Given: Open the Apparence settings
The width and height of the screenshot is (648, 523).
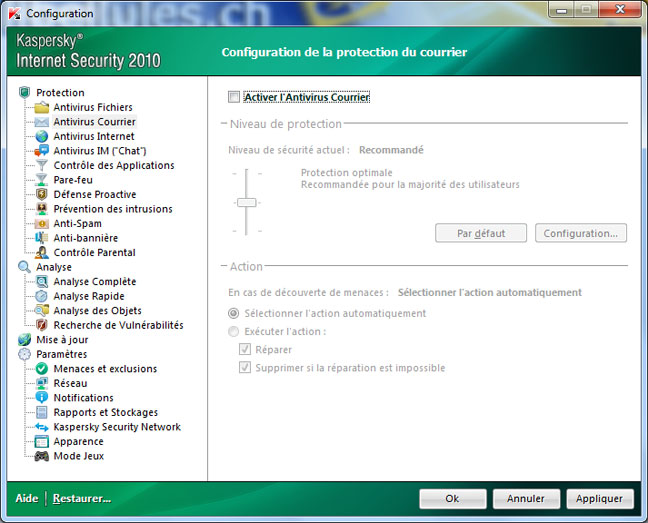Looking at the screenshot, I should [x=78, y=442].
